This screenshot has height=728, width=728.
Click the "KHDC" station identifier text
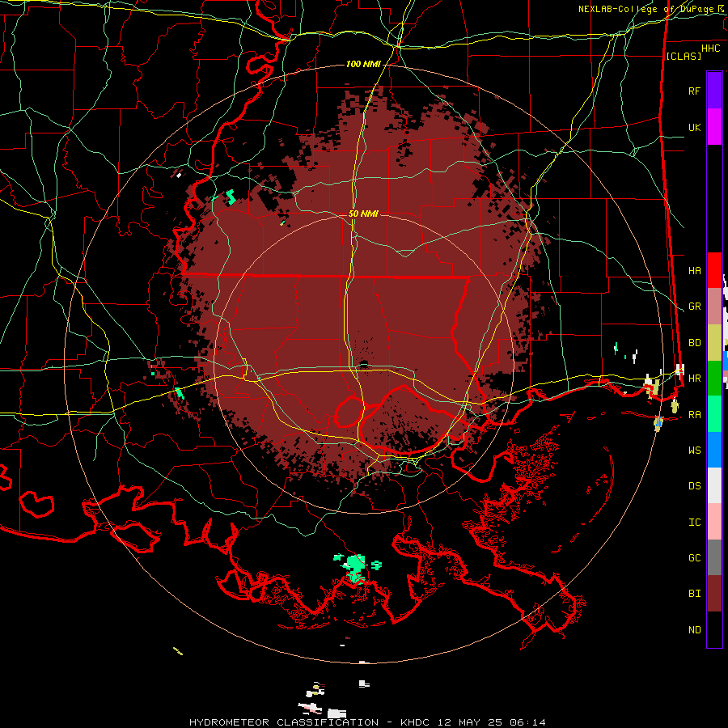click(x=415, y=722)
